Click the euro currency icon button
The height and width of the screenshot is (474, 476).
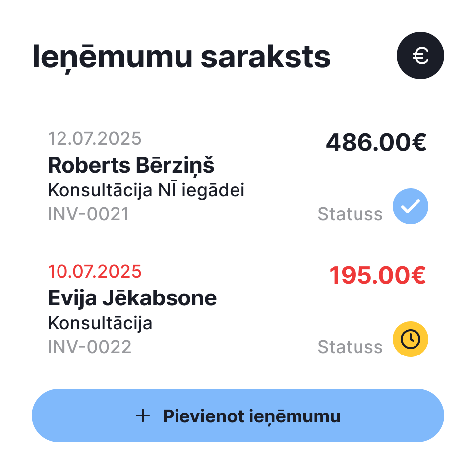tap(420, 56)
